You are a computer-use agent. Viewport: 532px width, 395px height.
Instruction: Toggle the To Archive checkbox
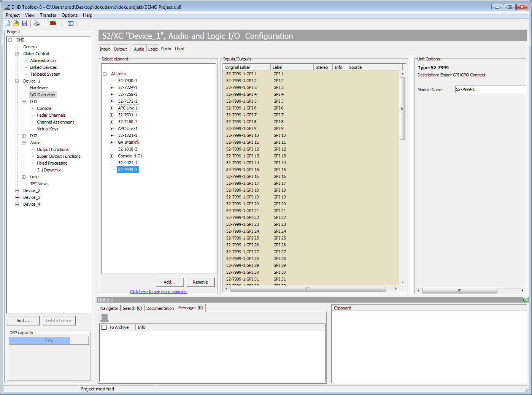coord(104,327)
